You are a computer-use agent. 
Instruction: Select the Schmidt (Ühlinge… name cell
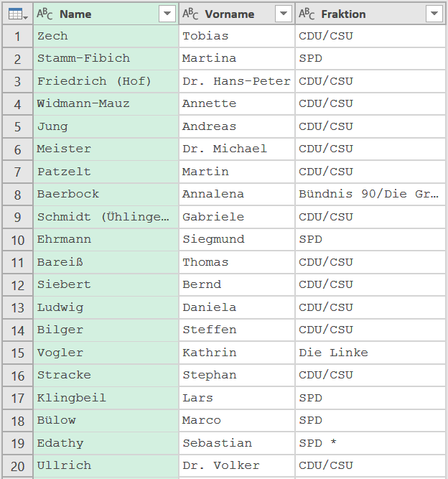click(x=106, y=217)
